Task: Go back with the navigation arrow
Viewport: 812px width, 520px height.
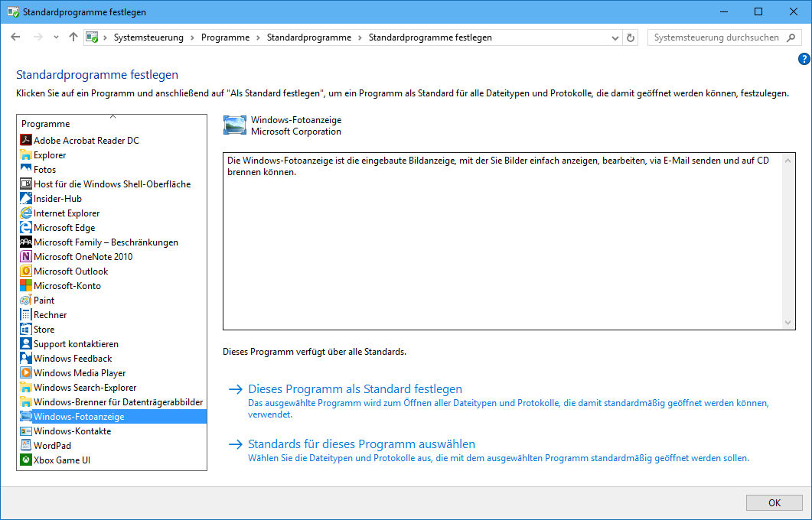Action: pos(15,37)
